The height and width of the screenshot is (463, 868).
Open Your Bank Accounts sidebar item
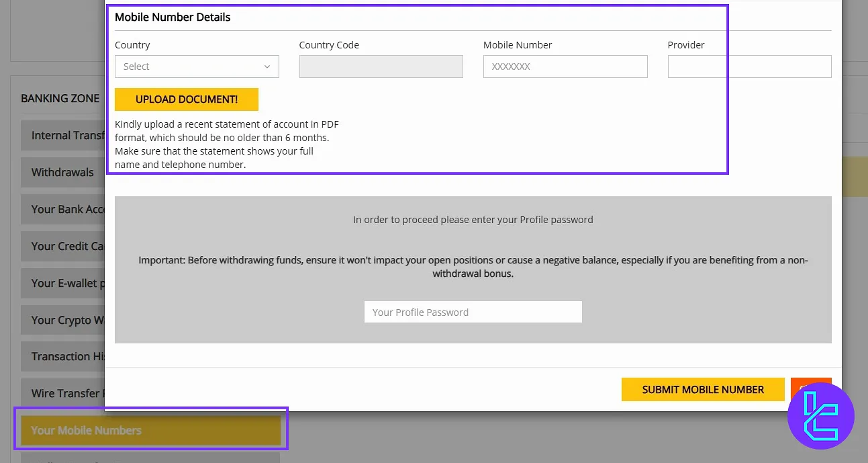[x=63, y=209]
